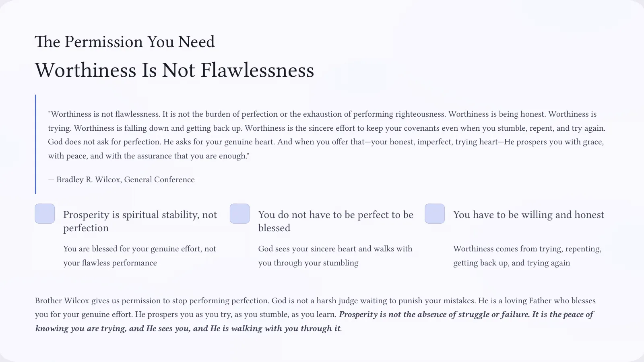Click bold italic text 'Prosperity is not the absence of struggle'
Screen dimensions: 644x362
pos(414,315)
